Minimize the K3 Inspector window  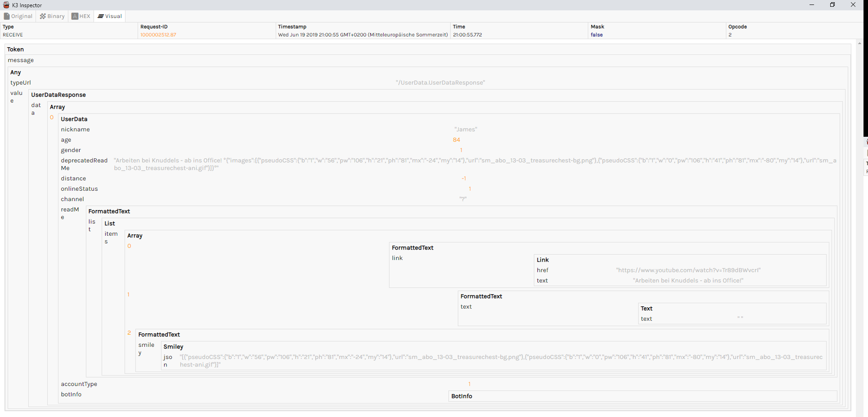812,5
